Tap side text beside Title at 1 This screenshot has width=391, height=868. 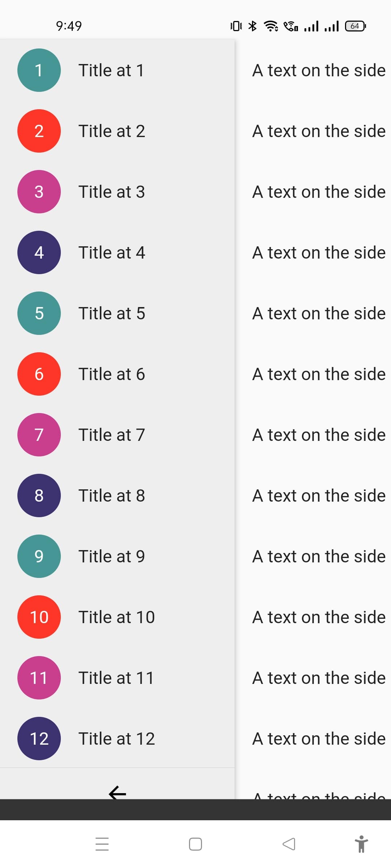319,70
